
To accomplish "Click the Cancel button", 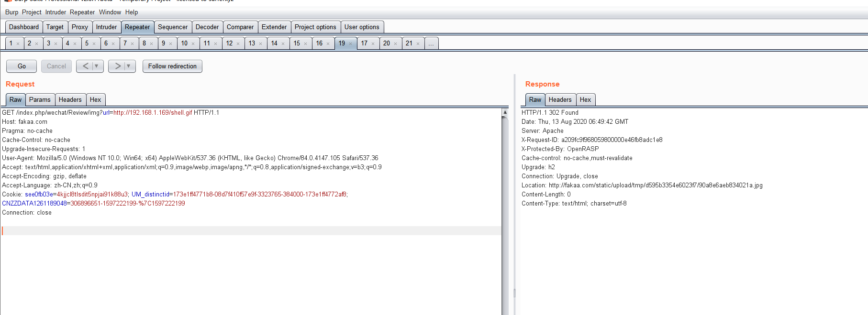I will (56, 66).
